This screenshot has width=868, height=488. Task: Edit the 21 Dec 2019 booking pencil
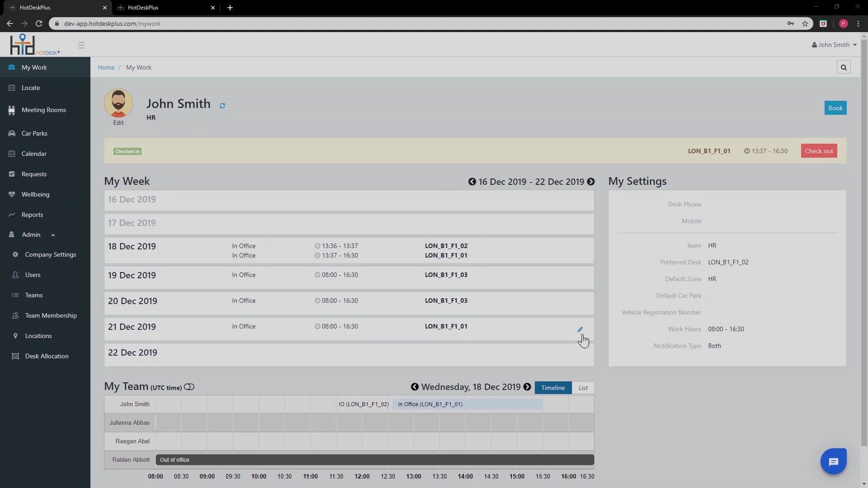580,329
